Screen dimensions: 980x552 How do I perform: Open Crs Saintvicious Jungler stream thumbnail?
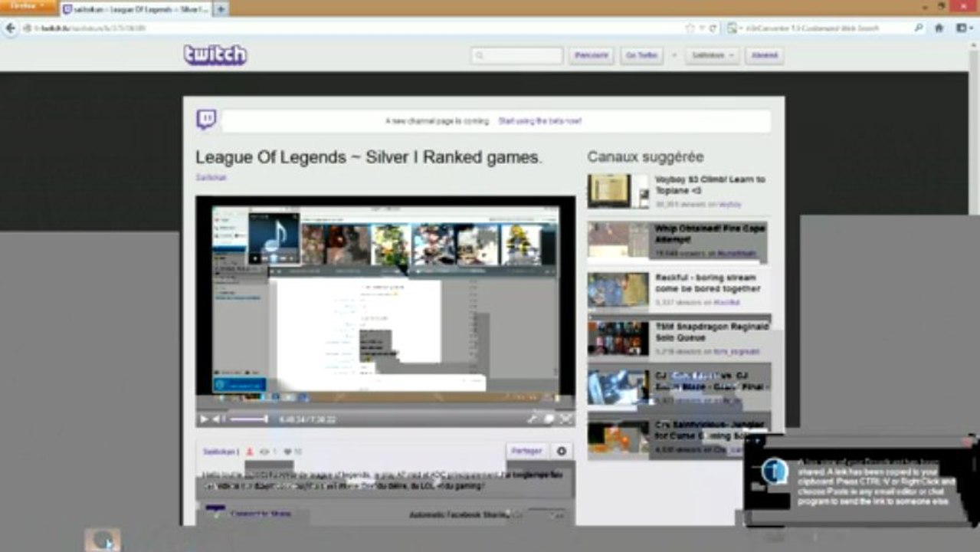(618, 437)
